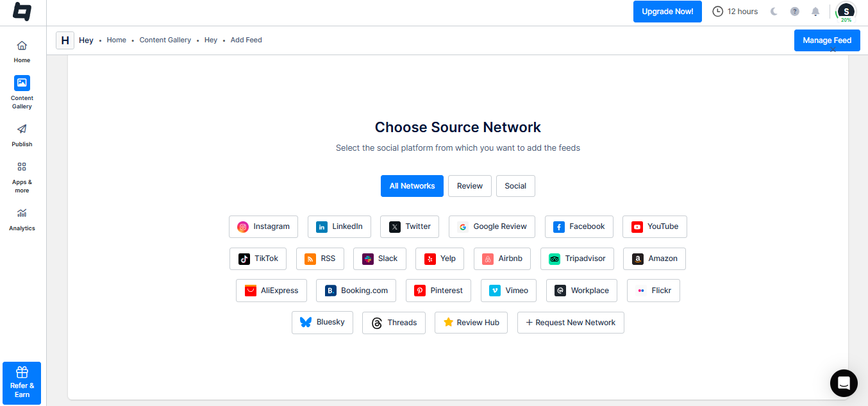Image resolution: width=868 pixels, height=406 pixels.
Task: Click the Upgrade Now button
Action: 667,11
